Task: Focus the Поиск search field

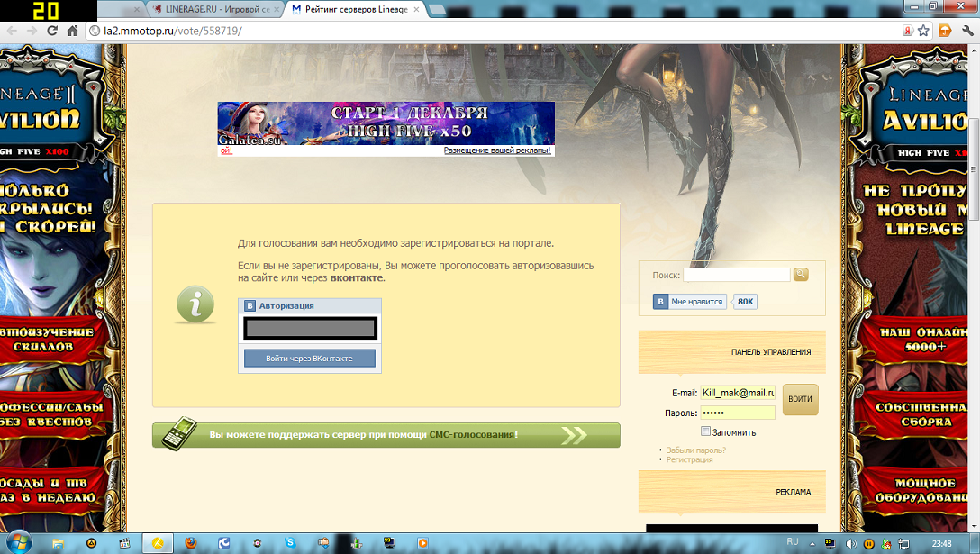Action: [x=737, y=275]
